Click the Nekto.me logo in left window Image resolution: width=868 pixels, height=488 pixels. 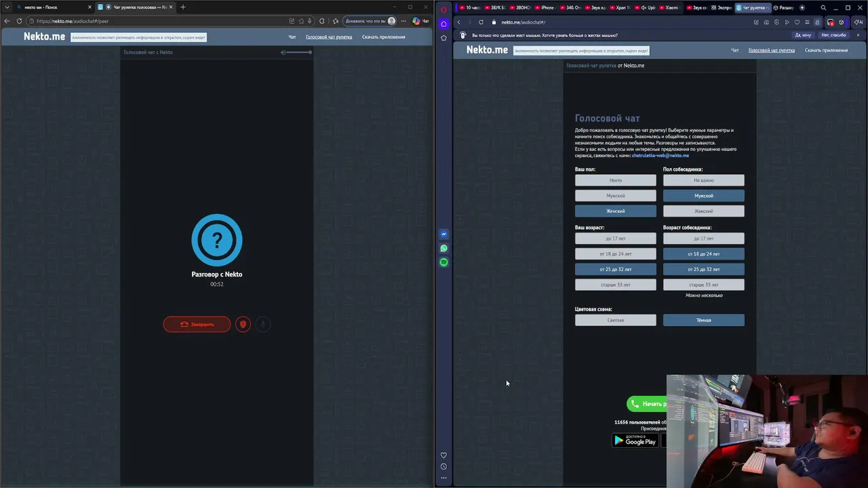point(44,37)
